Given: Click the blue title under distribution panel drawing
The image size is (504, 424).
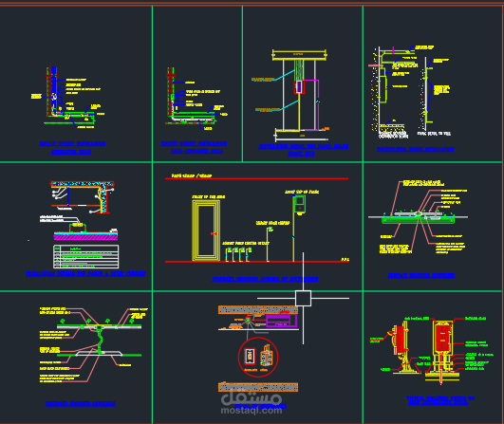Looking at the screenshot, I should click(416, 149).
